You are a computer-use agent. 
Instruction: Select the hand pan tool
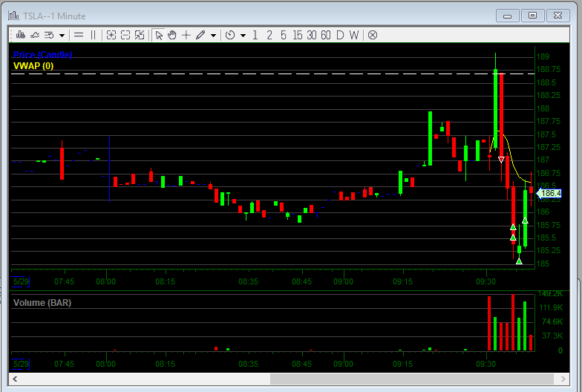[x=172, y=35]
